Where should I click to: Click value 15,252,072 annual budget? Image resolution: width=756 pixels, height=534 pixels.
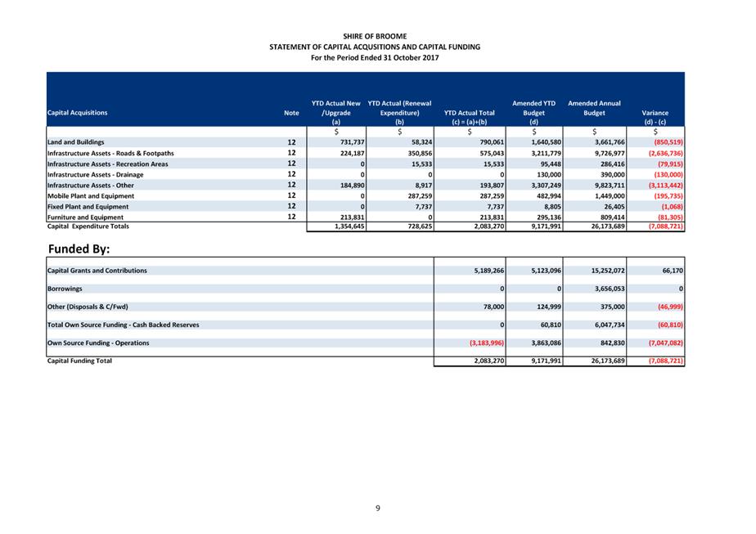[608, 271]
